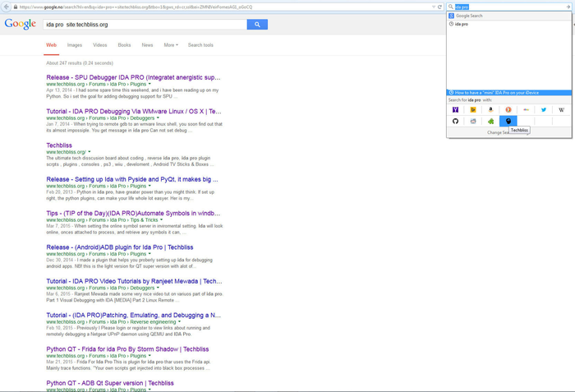
Task: Click the 'Apr 13, 2014' SPU Debugger snippet text
Action: click(x=132, y=93)
